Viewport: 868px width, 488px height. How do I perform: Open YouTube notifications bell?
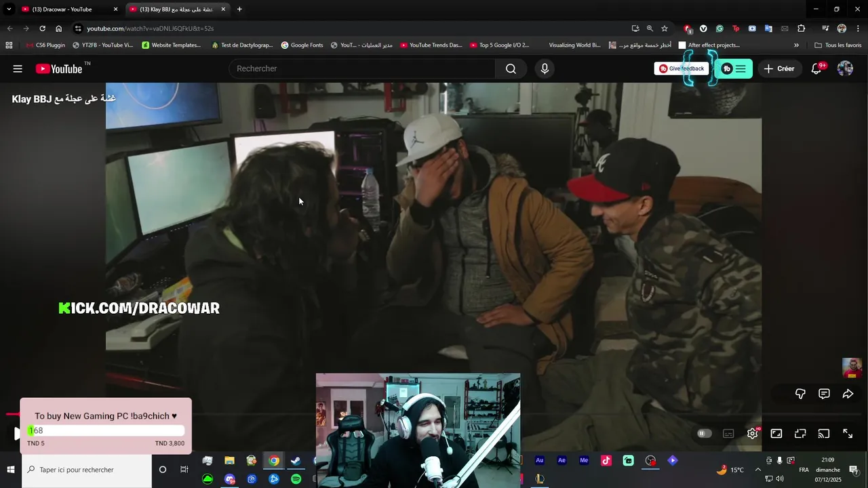tap(816, 68)
